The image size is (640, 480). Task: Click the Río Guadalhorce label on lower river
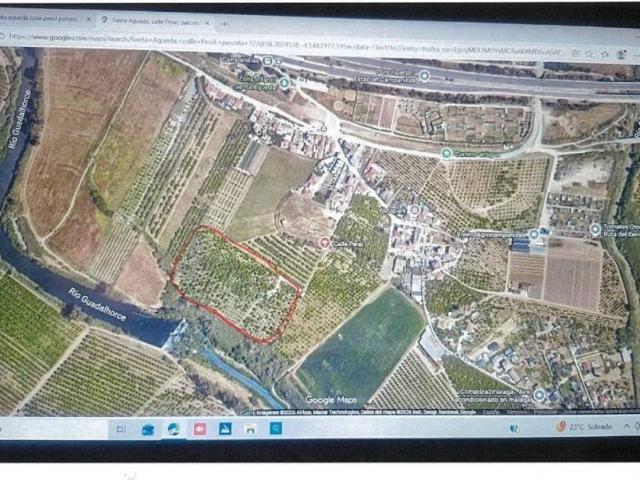[x=98, y=304]
